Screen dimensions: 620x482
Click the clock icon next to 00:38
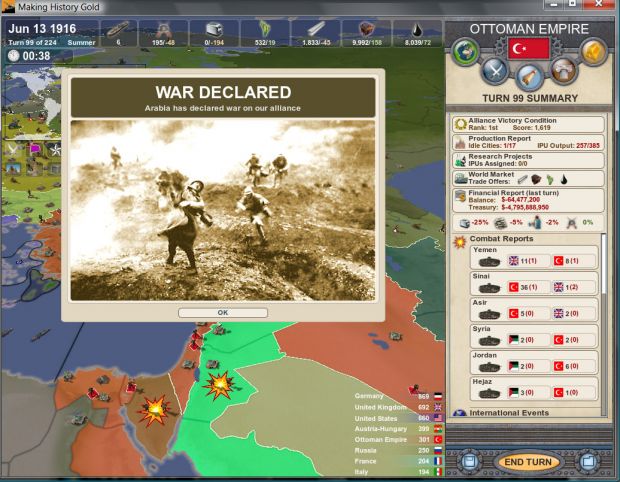pyautogui.click(x=13, y=56)
